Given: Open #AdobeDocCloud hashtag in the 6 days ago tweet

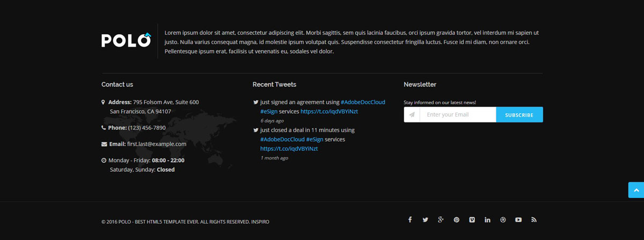Looking at the screenshot, I should click(363, 102).
